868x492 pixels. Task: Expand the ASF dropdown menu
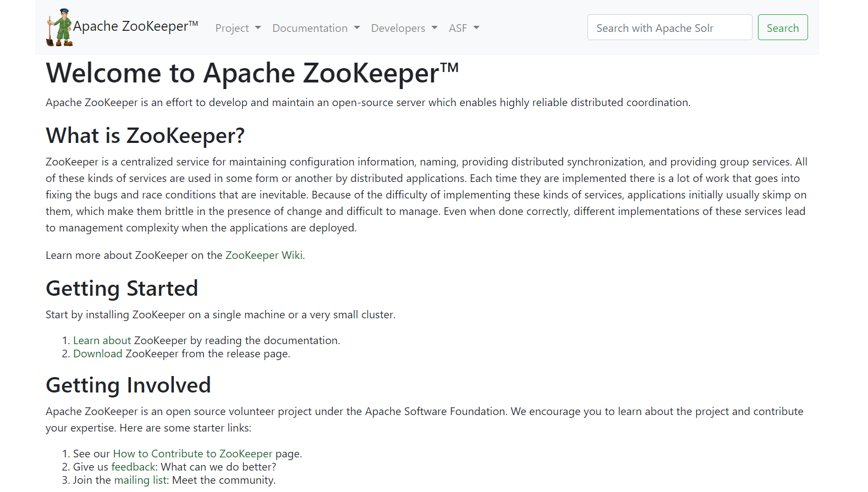[x=464, y=28]
